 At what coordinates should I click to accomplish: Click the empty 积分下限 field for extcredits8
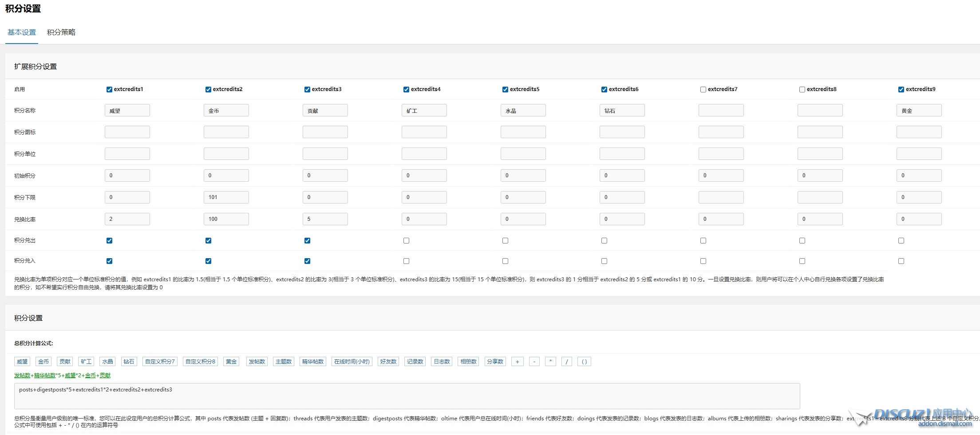point(820,197)
